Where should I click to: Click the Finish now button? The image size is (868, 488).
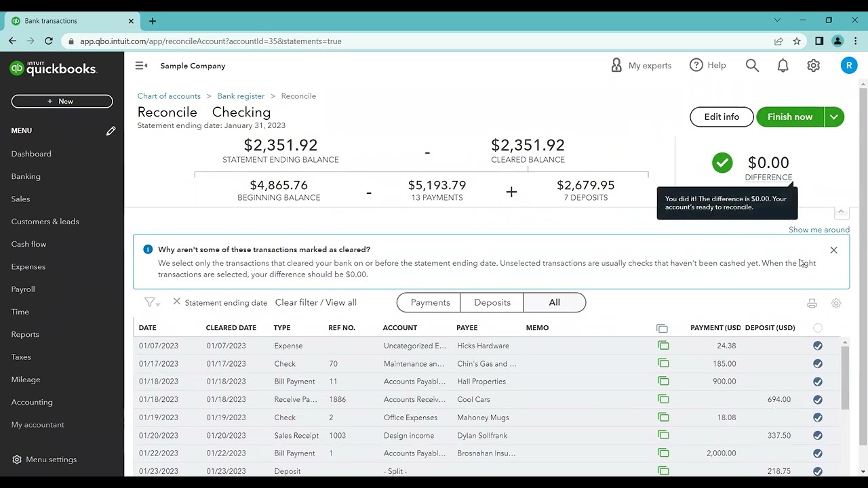click(x=790, y=117)
